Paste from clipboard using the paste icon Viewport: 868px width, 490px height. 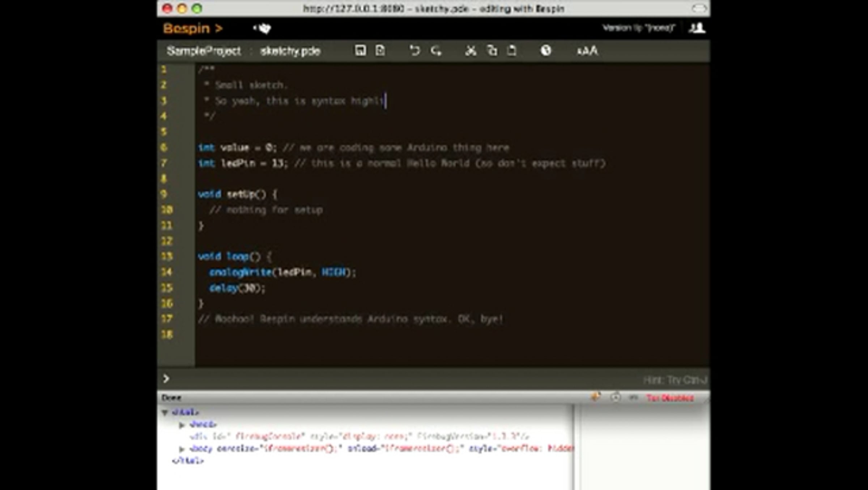coord(512,51)
